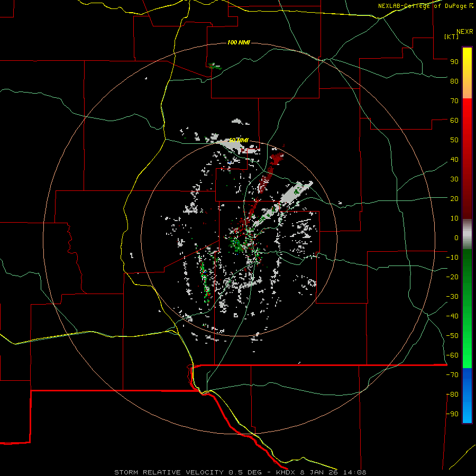Image resolution: width=476 pixels, height=476 pixels.
Task: Click the -60 value on the velocity scale
Action: click(x=452, y=355)
